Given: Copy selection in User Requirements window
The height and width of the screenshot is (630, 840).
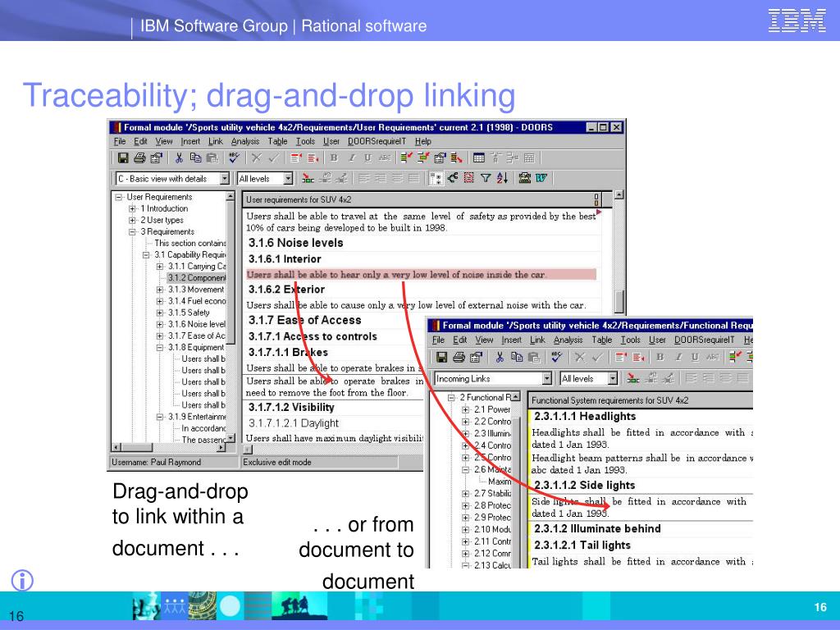Looking at the screenshot, I should click(x=195, y=157).
